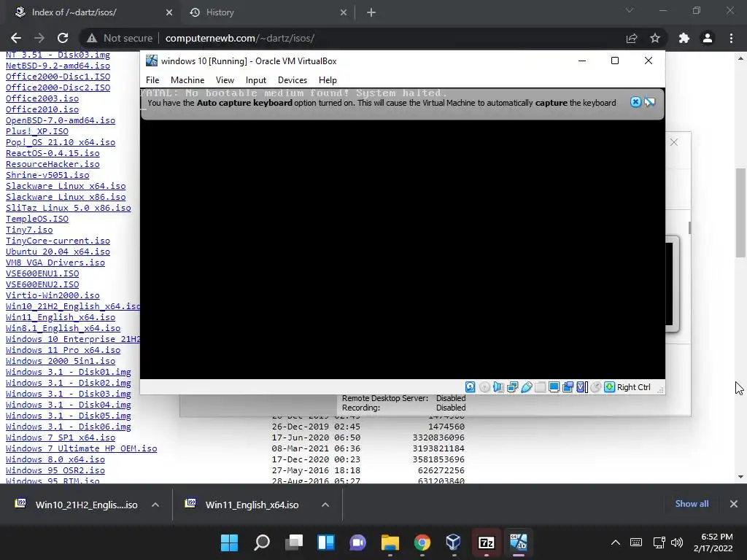Open the VirtualBox Help menu
The image size is (747, 560).
coord(328,80)
